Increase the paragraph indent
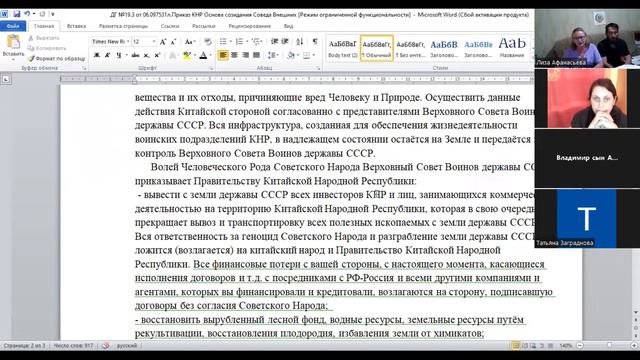Image resolution: width=640 pixels, height=360 pixels. point(285,42)
